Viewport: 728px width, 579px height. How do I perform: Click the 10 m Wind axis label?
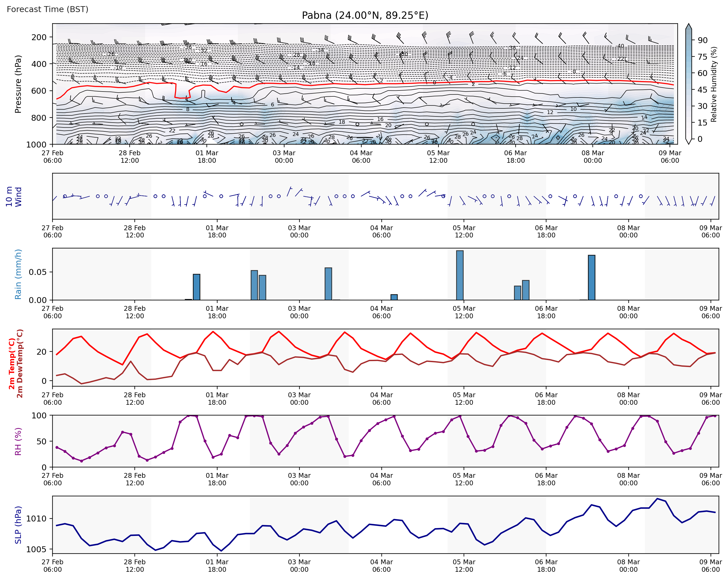(x=13, y=196)
